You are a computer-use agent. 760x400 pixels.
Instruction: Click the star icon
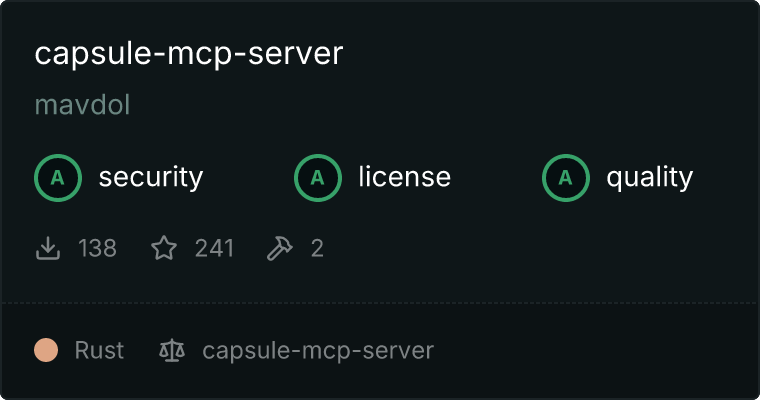coord(164,248)
